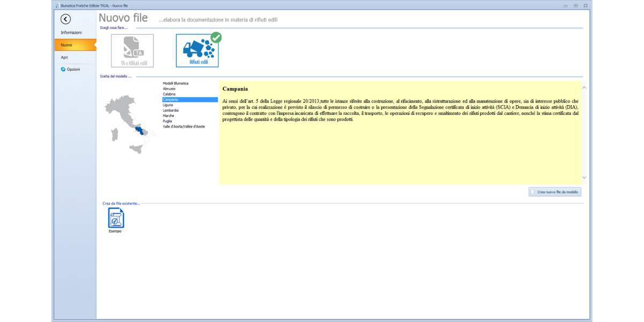Screen dimensions: 644x322
Task: Select the Calabria model
Action: pos(169,94)
